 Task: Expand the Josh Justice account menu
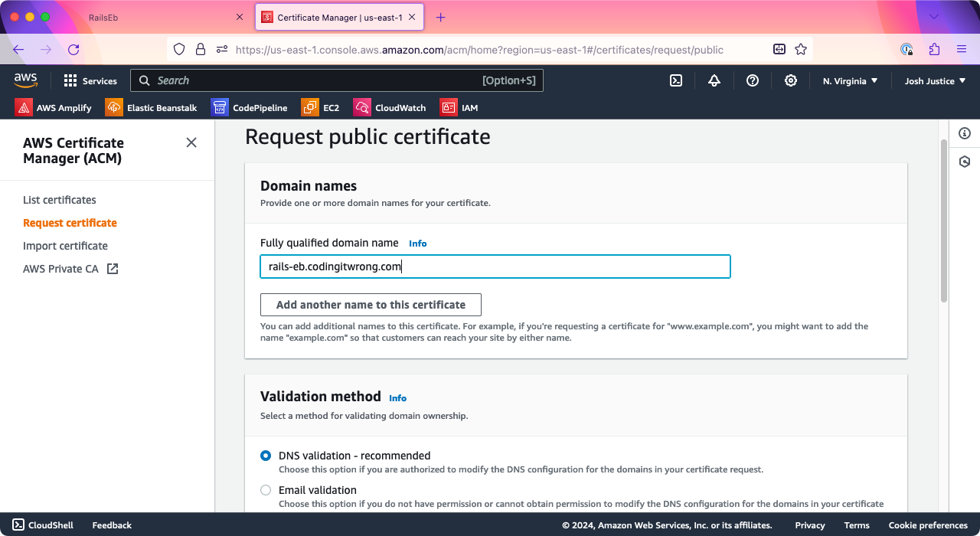[935, 80]
